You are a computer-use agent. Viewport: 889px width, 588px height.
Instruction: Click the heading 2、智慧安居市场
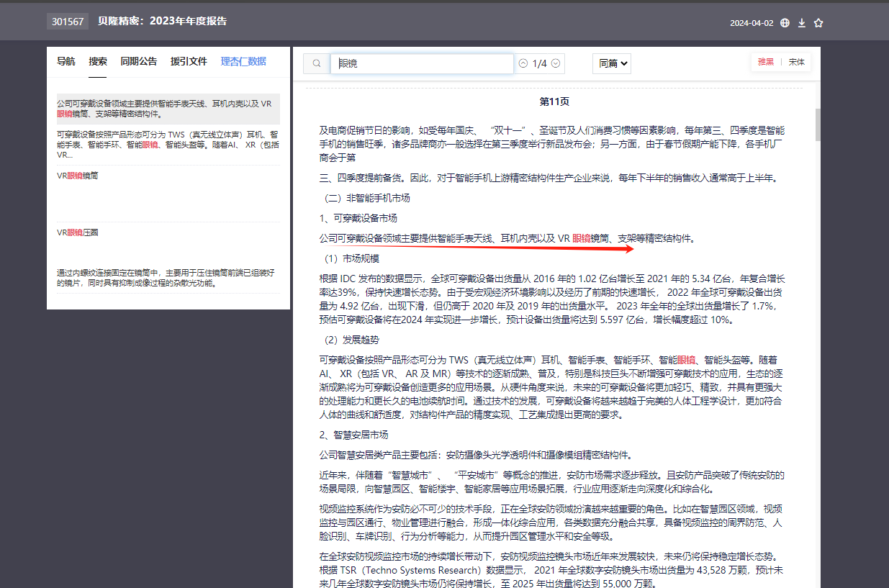[354, 435]
